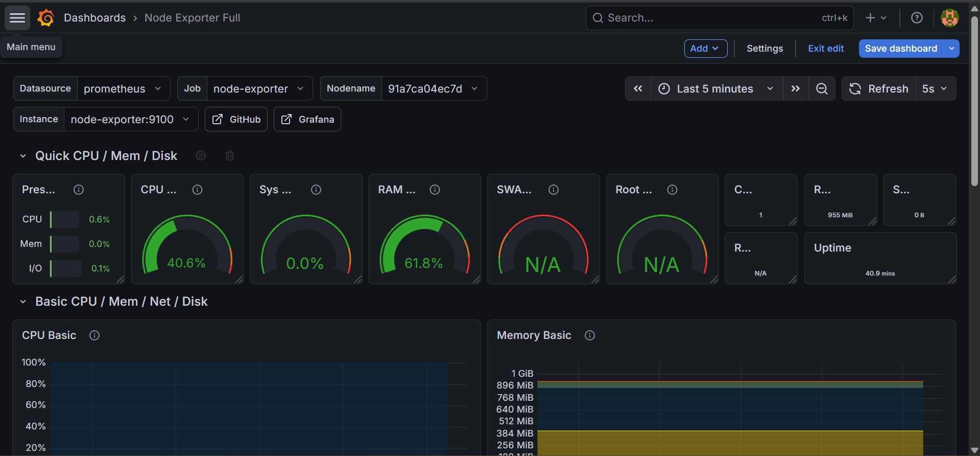
Task: Click the Uptime panel title
Action: tap(832, 248)
